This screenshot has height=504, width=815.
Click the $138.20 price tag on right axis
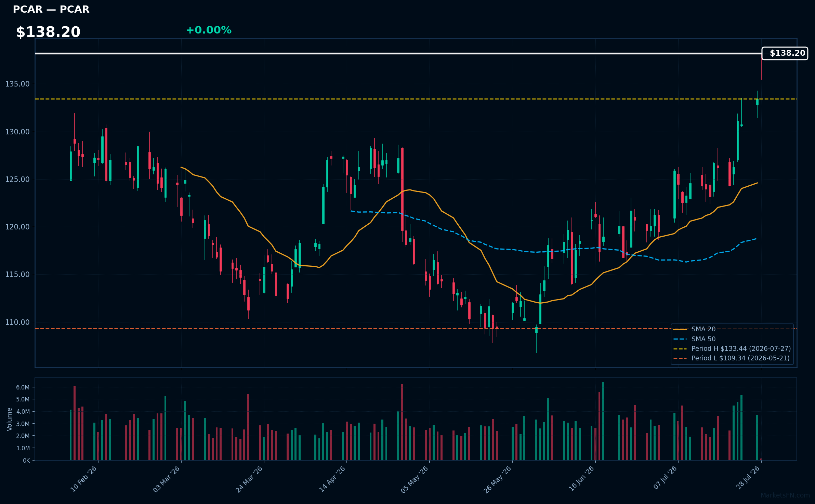pos(785,53)
